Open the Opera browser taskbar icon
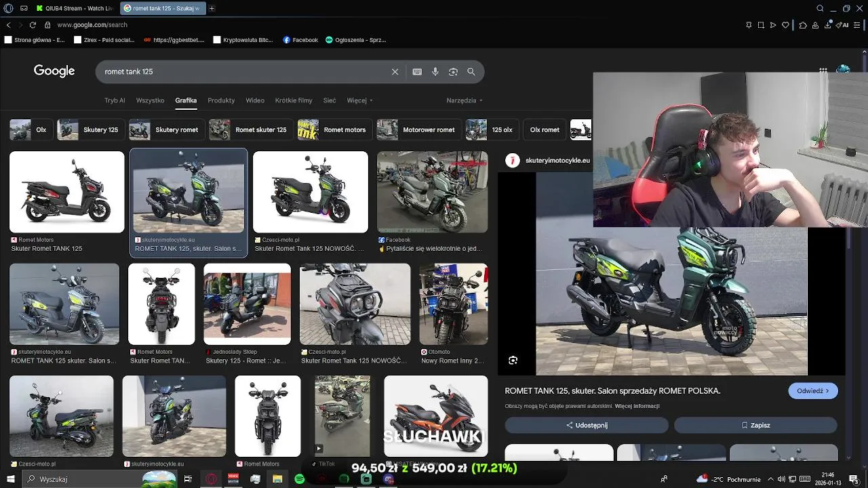 pyautogui.click(x=212, y=479)
